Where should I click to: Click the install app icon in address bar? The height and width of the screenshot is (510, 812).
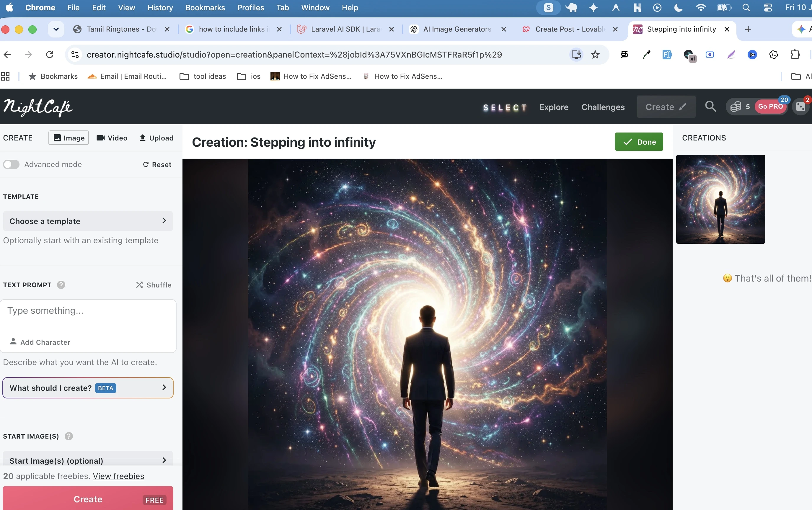pos(576,55)
